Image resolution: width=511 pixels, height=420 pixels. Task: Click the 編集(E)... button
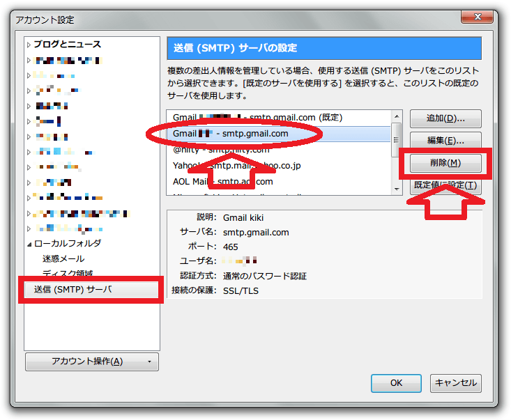(445, 141)
